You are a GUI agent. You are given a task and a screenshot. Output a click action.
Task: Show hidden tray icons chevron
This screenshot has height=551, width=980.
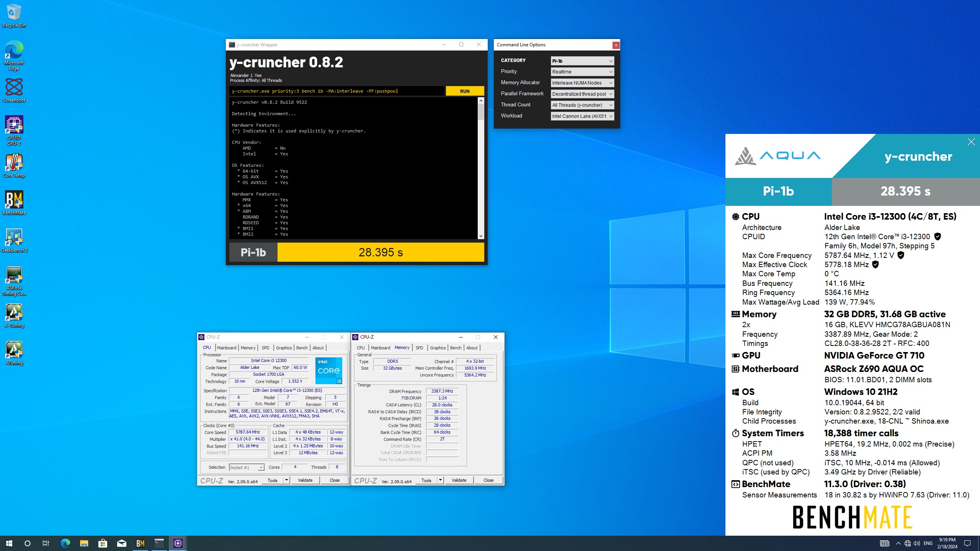898,543
